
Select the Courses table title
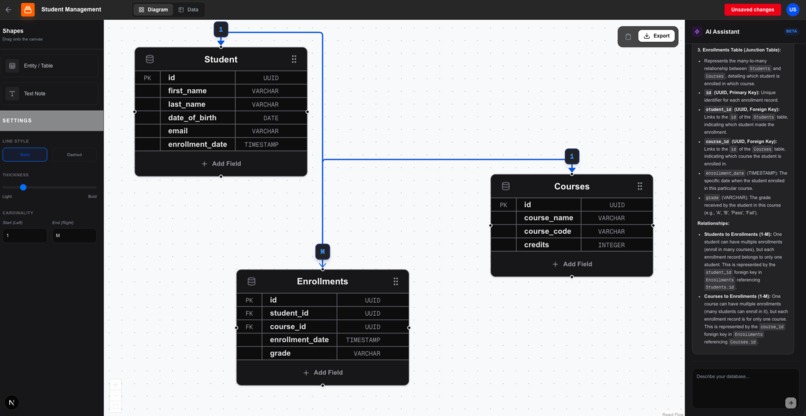tap(572, 186)
